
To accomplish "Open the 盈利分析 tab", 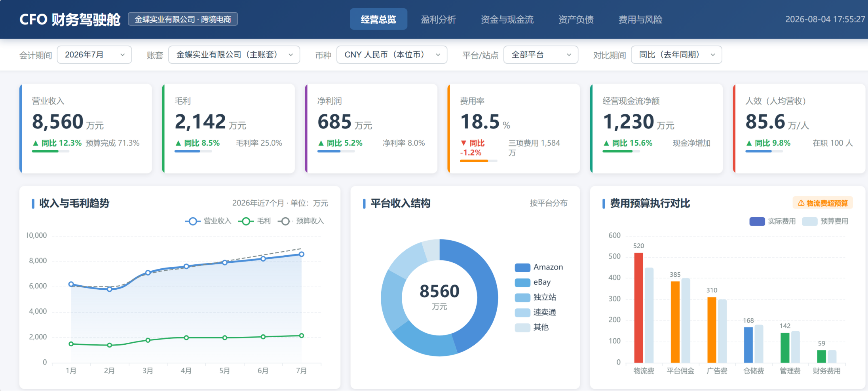I will [x=438, y=19].
